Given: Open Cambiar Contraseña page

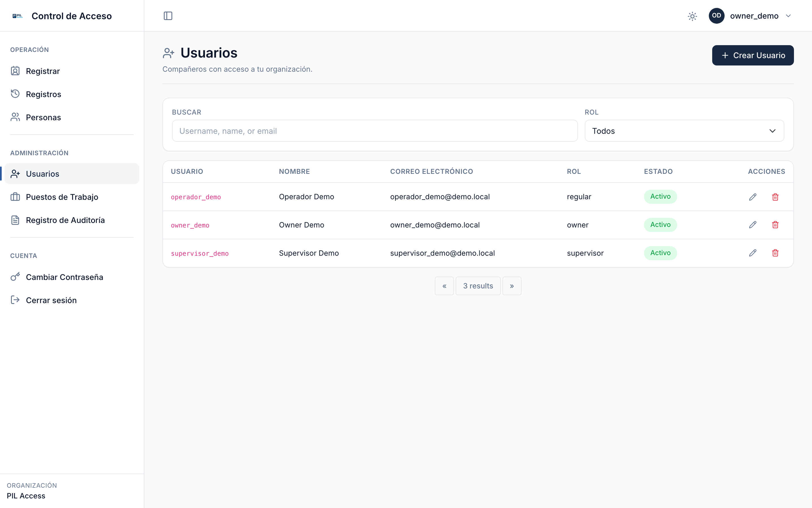Looking at the screenshot, I should (72, 277).
